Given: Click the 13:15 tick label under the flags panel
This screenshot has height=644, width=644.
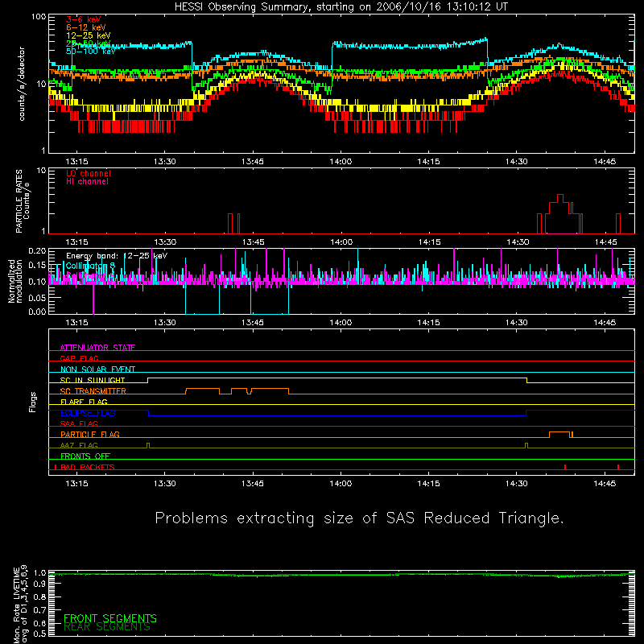Looking at the screenshot, I should point(76,484).
